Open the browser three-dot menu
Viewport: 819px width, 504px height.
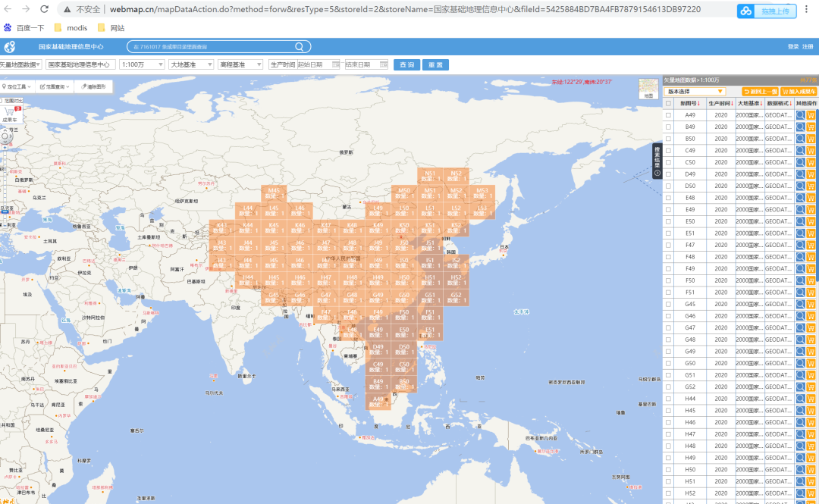click(x=806, y=9)
